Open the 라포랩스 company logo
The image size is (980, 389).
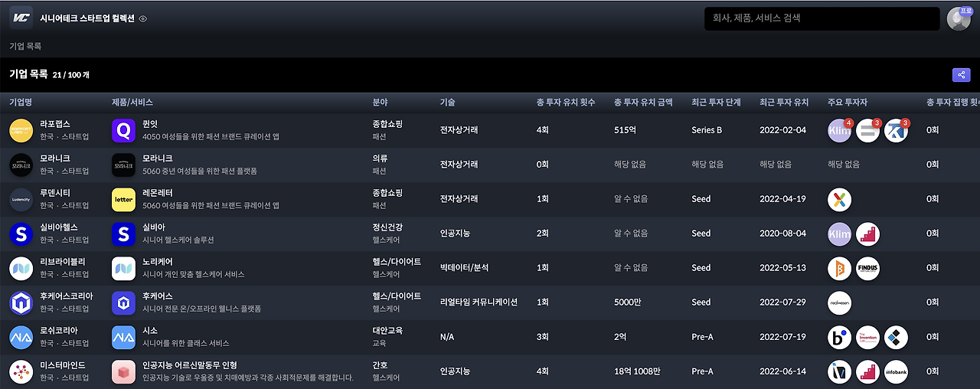pyautogui.click(x=21, y=130)
